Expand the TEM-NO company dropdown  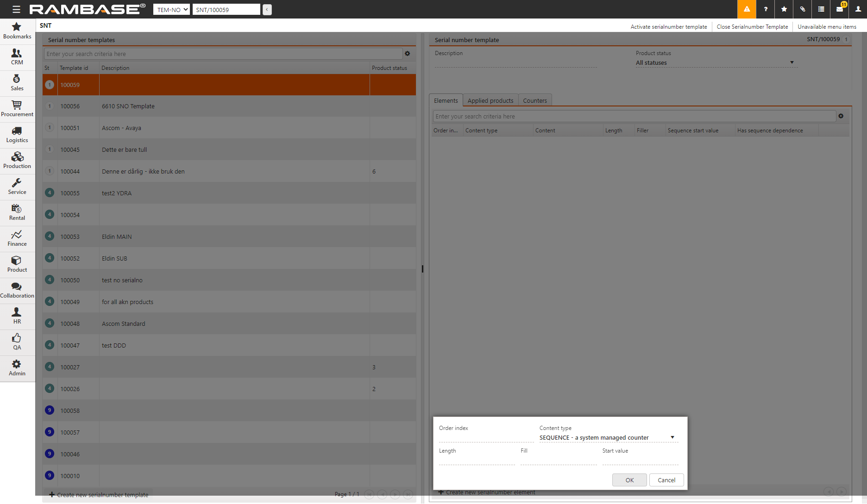tap(171, 10)
